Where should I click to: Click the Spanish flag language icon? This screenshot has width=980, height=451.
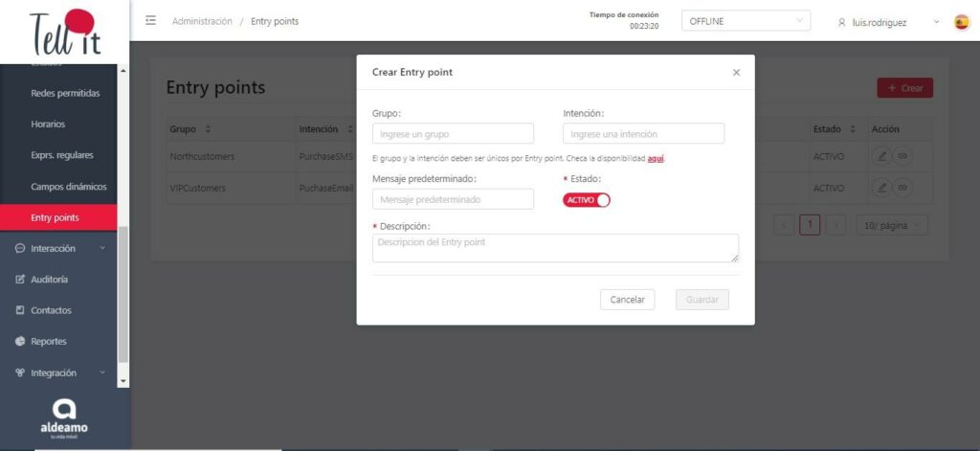pos(961,22)
